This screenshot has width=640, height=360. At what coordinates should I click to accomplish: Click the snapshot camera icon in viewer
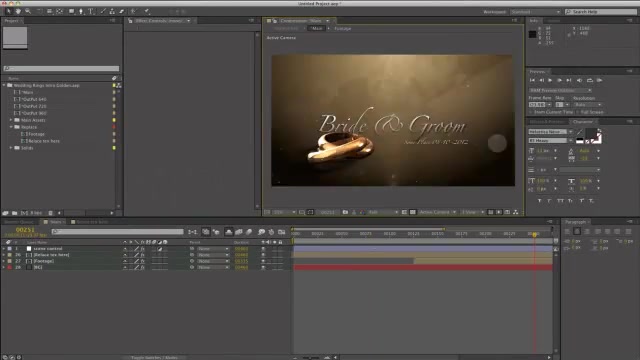click(345, 212)
